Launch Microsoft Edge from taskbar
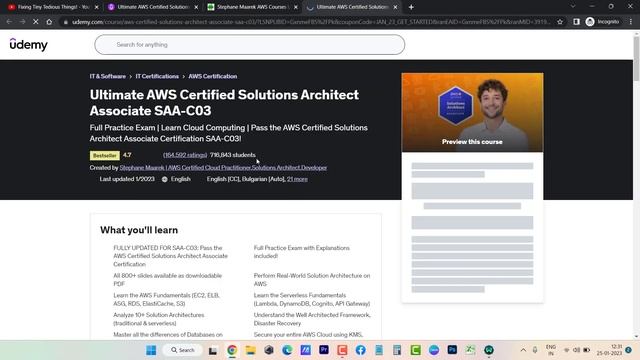This screenshot has height=360, width=640. point(287,350)
